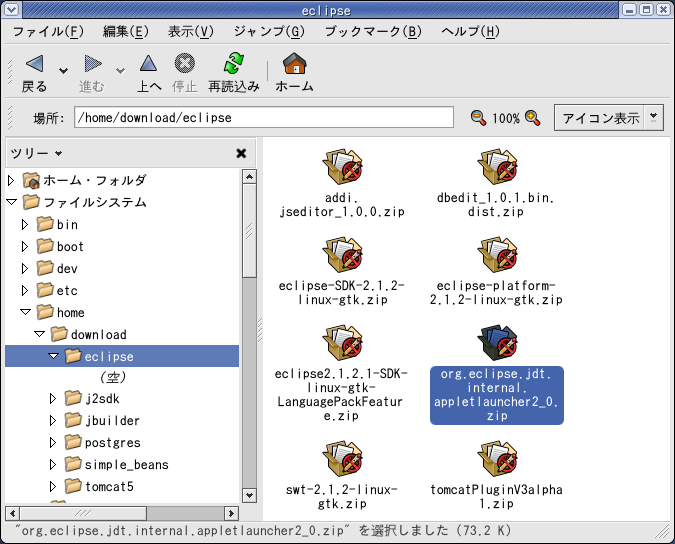Zoom in with the plus magnifier icon
This screenshot has height=544, width=675.
pos(533,117)
